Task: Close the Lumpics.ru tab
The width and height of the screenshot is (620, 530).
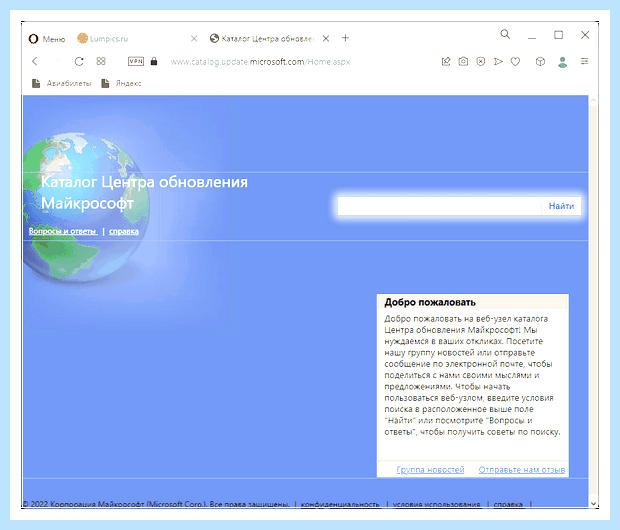Action: coord(194,38)
